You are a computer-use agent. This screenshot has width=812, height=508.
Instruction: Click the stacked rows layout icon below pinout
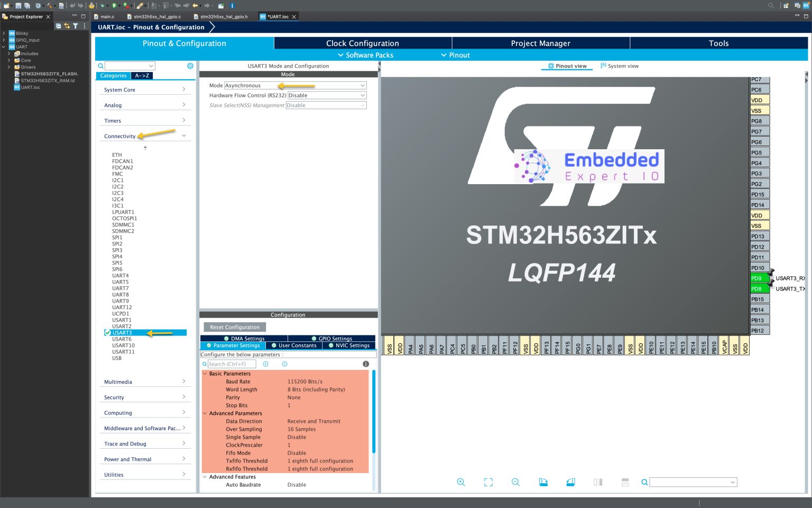[x=625, y=482]
